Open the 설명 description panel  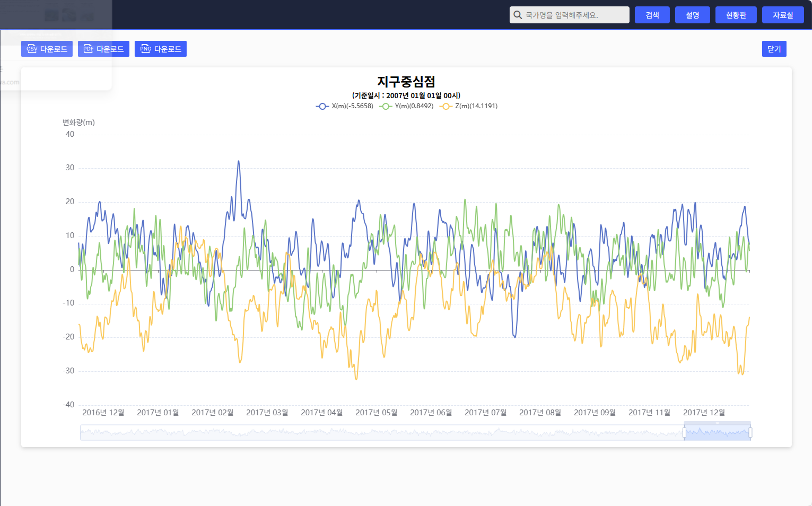[x=692, y=14]
